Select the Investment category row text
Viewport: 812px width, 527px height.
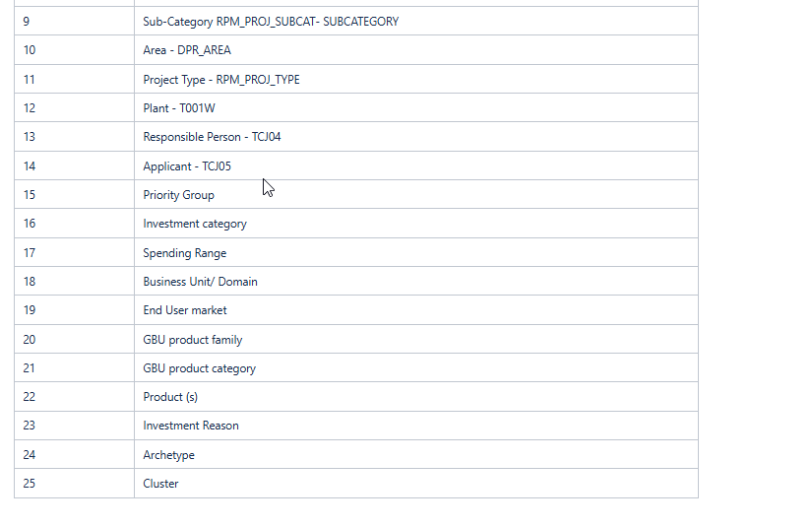coord(195,224)
